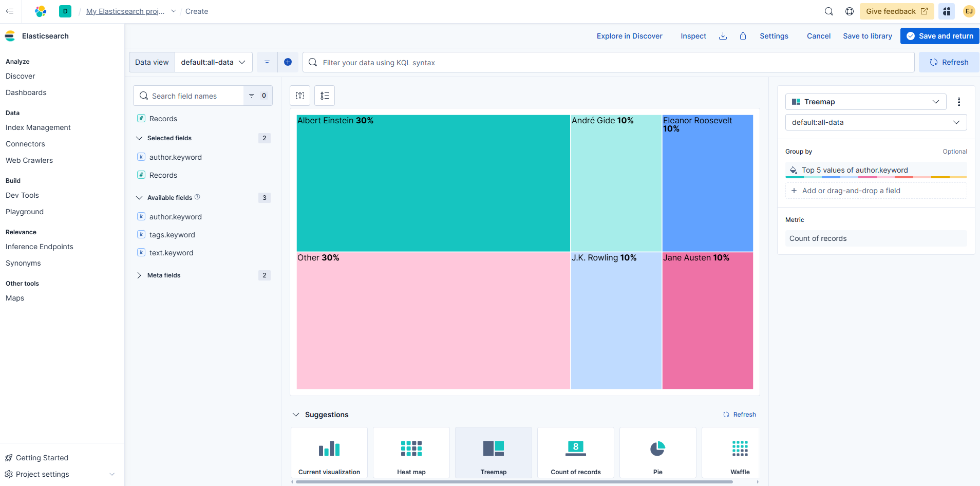Open the My Elasticsearch project breadcrumb dropdown
This screenshot has width=980, height=486.
pyautogui.click(x=173, y=11)
